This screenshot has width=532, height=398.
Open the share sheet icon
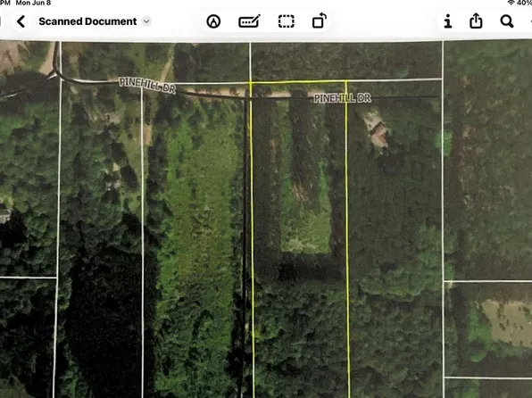click(476, 21)
